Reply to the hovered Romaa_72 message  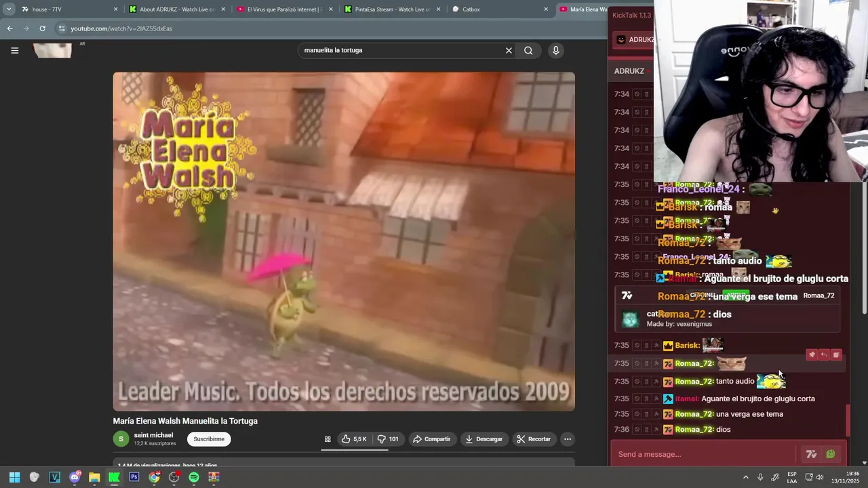pos(824,354)
